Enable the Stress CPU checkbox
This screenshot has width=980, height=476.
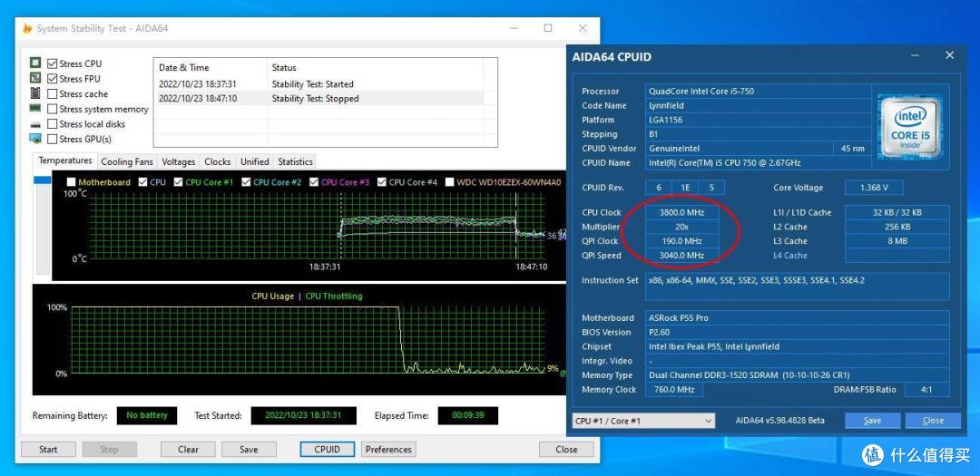(53, 63)
